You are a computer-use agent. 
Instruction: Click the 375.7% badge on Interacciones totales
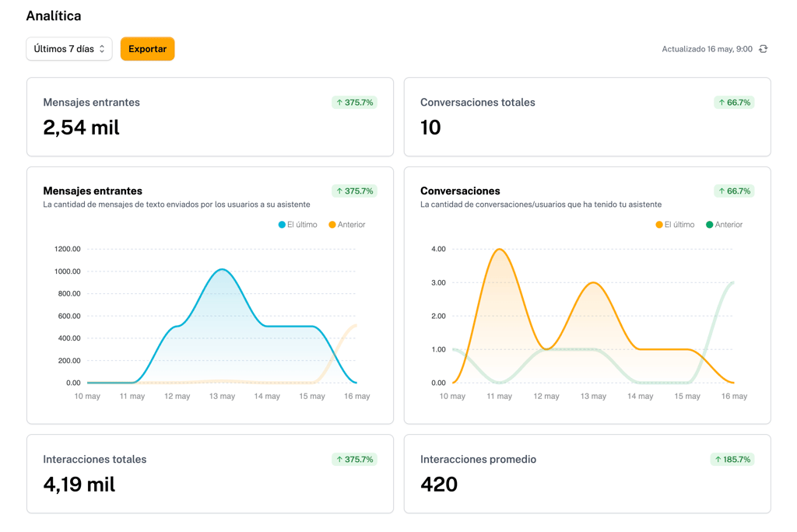click(x=354, y=460)
